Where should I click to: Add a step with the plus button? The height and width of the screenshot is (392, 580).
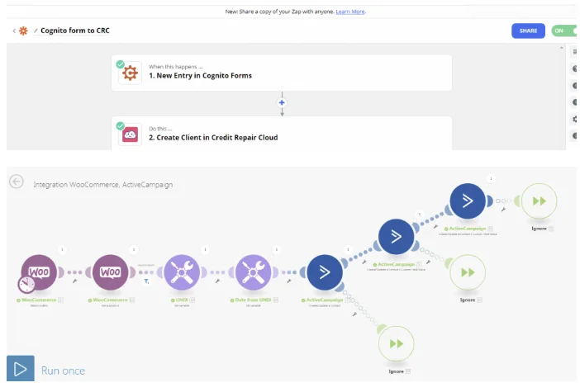tap(281, 103)
